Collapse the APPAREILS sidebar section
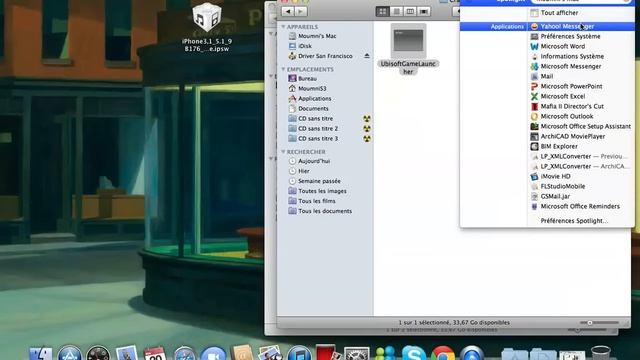 coord(283,27)
